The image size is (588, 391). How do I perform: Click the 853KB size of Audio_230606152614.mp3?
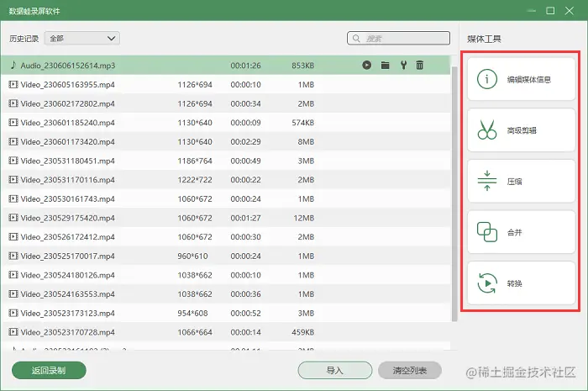coord(303,66)
